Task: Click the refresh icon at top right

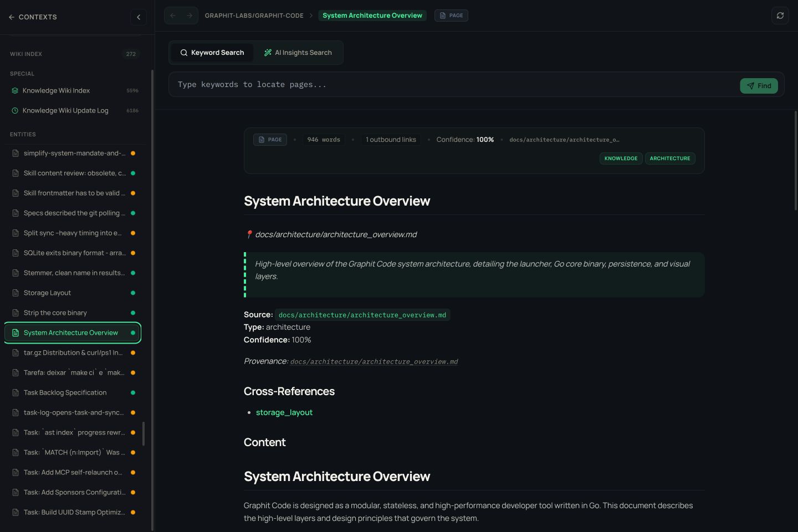Action: coord(780,16)
